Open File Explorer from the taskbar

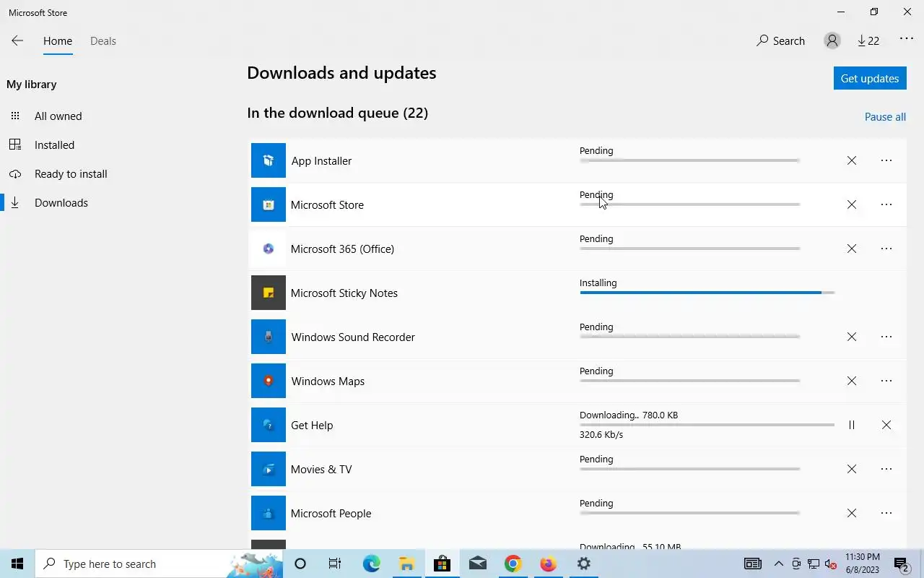click(x=406, y=564)
